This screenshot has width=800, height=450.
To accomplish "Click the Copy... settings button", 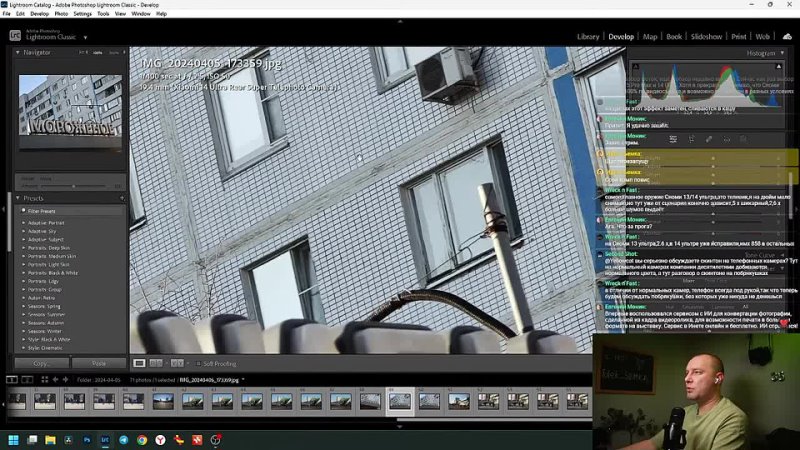I will click(42, 363).
